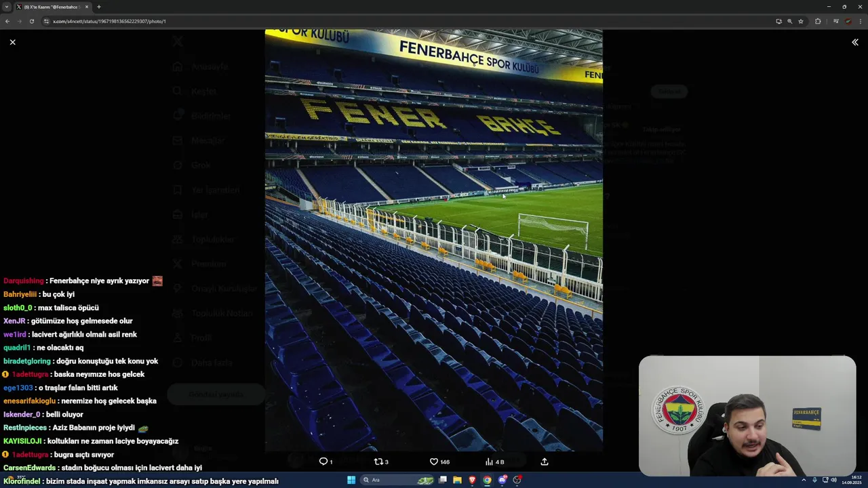The width and height of the screenshot is (868, 488).
Task: Select the X'te Kaanm browser tab
Action: pyautogui.click(x=52, y=7)
